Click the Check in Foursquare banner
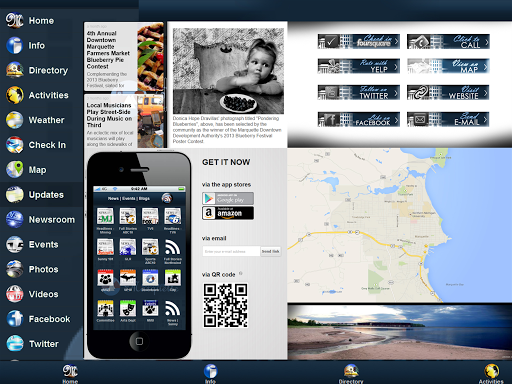The width and height of the screenshot is (512, 384). pyautogui.click(x=359, y=42)
